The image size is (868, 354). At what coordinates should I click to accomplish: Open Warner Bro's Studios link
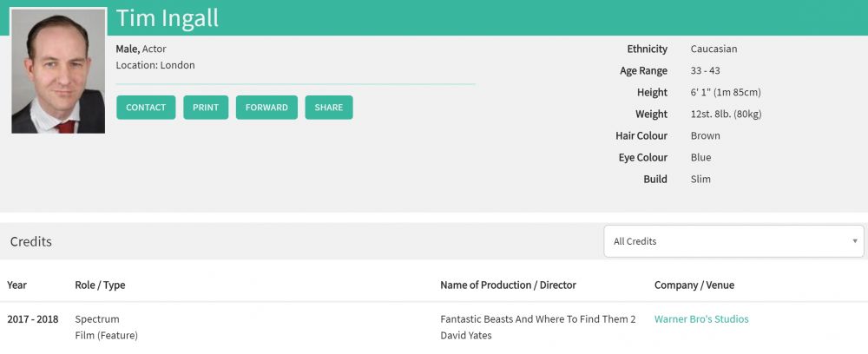pos(701,319)
